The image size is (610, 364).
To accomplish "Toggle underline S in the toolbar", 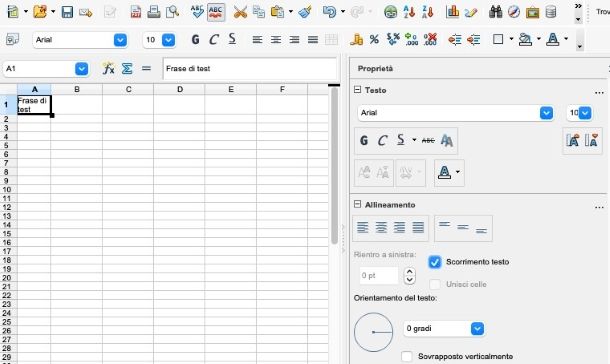I will [232, 39].
